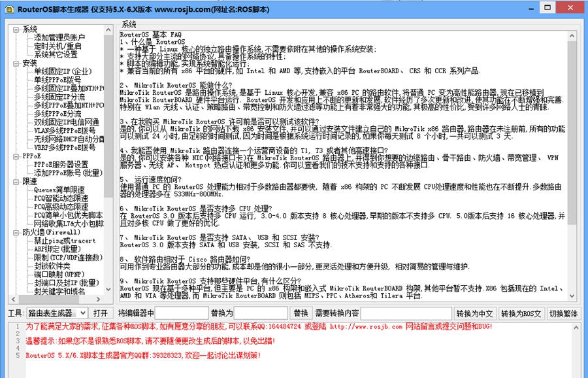Select VLAN多线PPPoE拨号 item
This screenshot has height=378, width=588.
[x=65, y=131]
